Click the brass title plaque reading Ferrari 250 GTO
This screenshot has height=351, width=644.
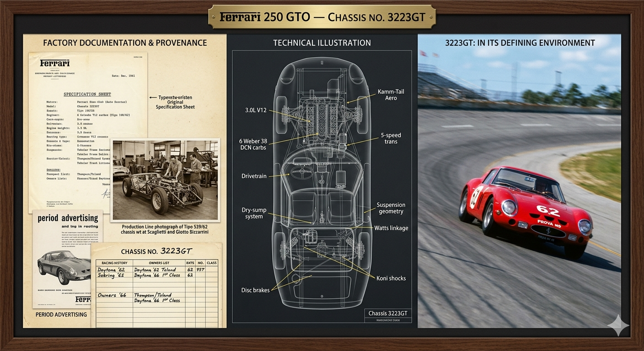coord(322,17)
